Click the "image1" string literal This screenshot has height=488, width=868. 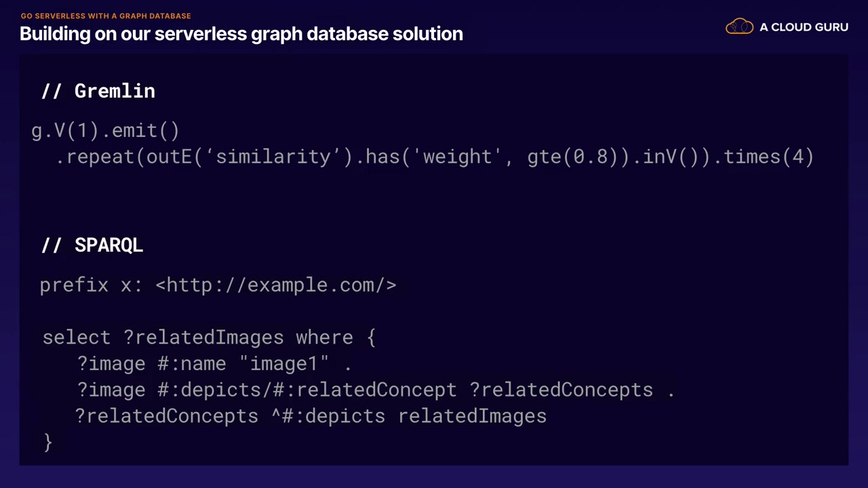pyautogui.click(x=284, y=364)
